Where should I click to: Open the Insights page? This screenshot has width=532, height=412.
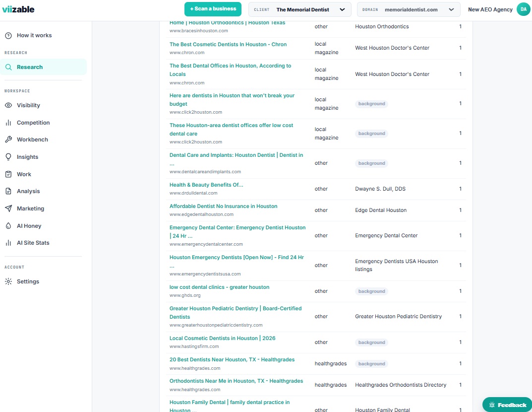pos(27,157)
